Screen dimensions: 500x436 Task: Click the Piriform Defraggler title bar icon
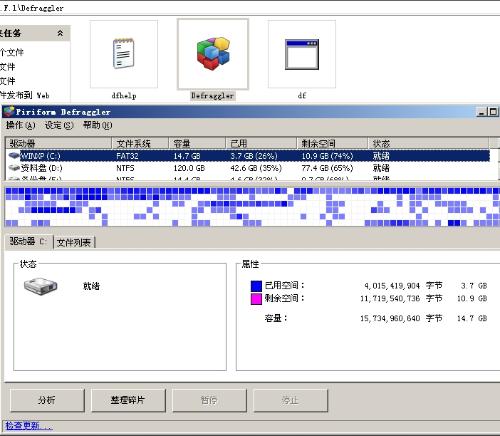pyautogui.click(x=9, y=111)
